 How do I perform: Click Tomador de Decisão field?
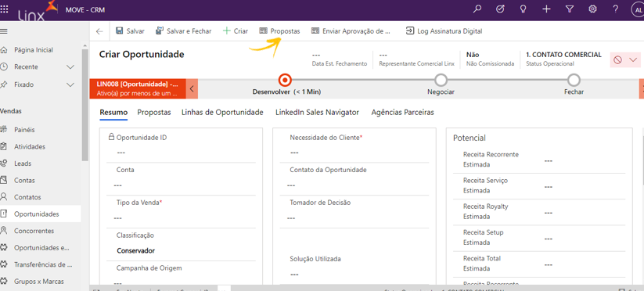click(354, 218)
